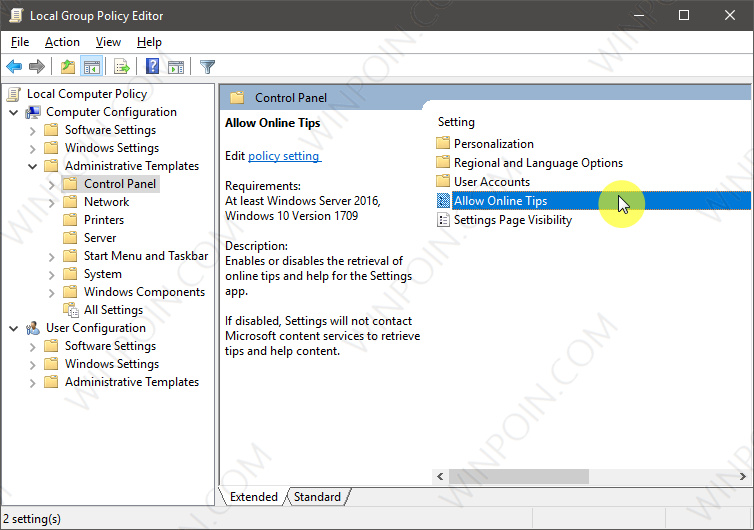Click the horizontal scrollbar right arrow
Image resolution: width=754 pixels, height=530 pixels.
tap(742, 476)
